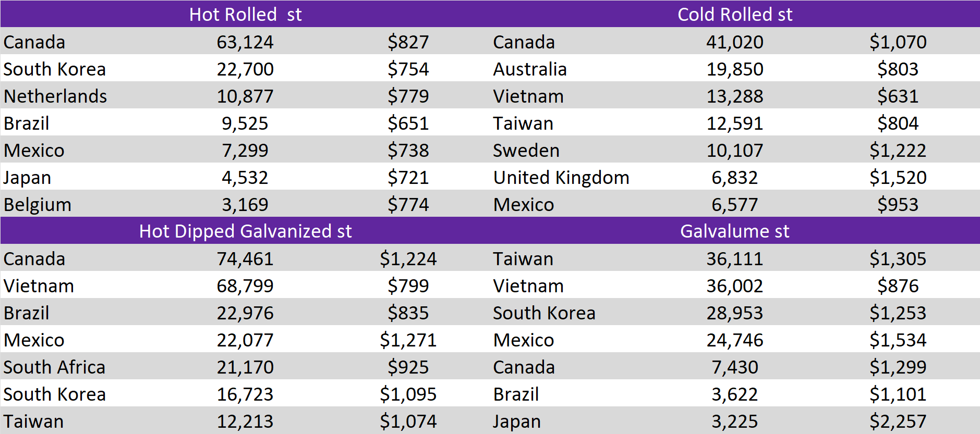Select the South Africa row label
980x434 pixels.
(x=54, y=367)
